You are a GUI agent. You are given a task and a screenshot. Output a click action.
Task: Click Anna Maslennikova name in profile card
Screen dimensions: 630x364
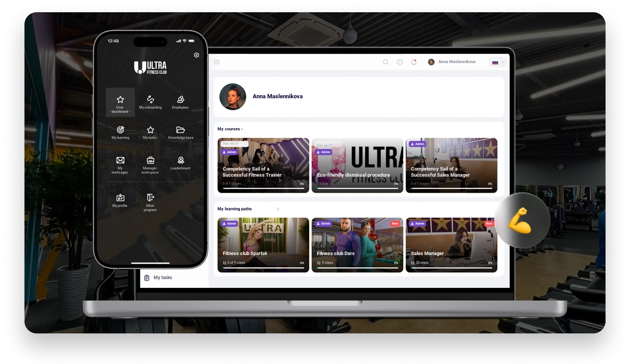278,97
